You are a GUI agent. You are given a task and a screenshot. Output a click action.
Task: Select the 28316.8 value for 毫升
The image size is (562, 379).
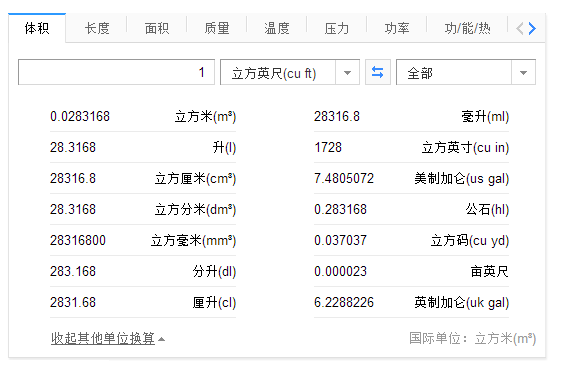tap(337, 117)
